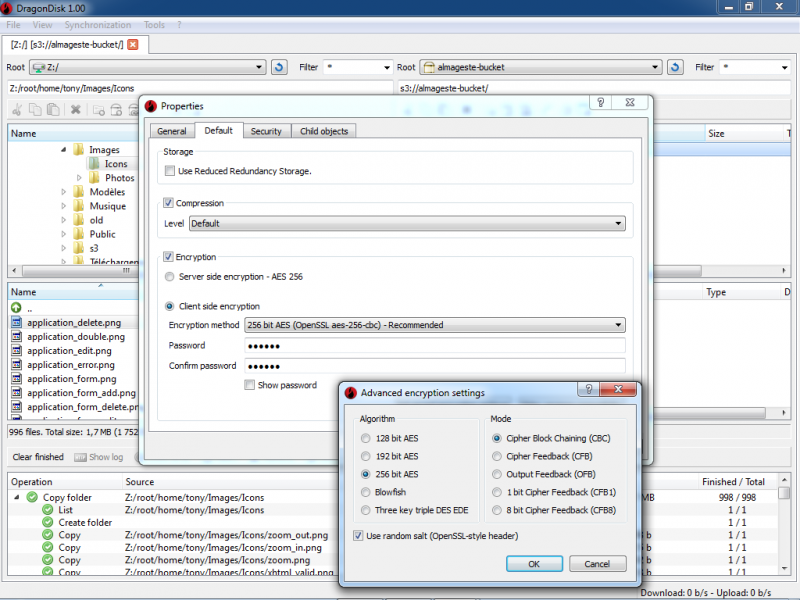800x600 pixels.
Task: Click the application_edit.png file icon
Action: tap(17, 351)
